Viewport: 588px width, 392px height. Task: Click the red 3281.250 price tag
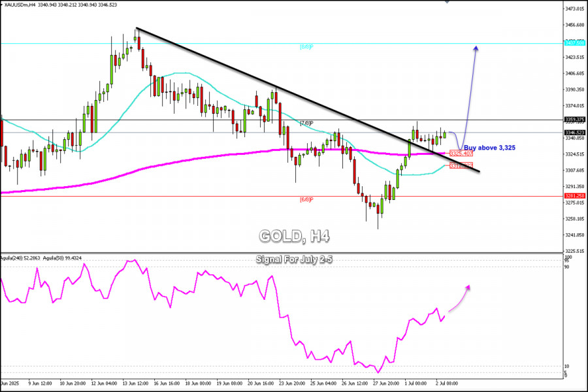pyautogui.click(x=575, y=196)
